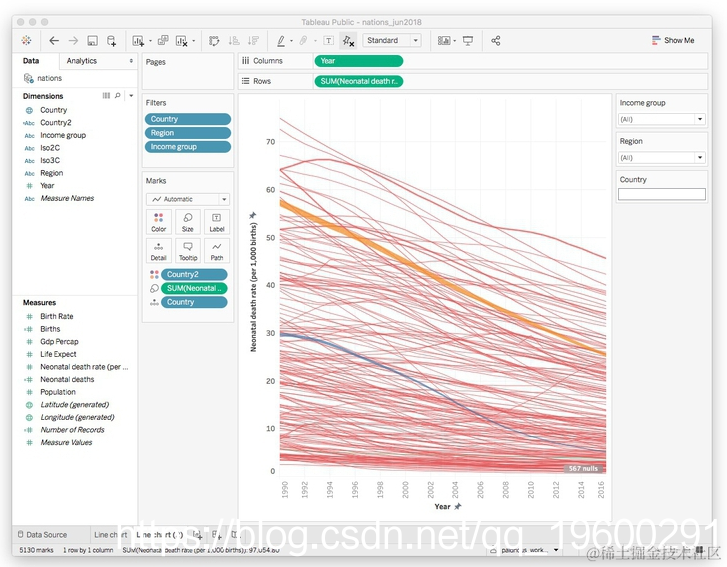Select the Iso3C dimension

pos(50,160)
